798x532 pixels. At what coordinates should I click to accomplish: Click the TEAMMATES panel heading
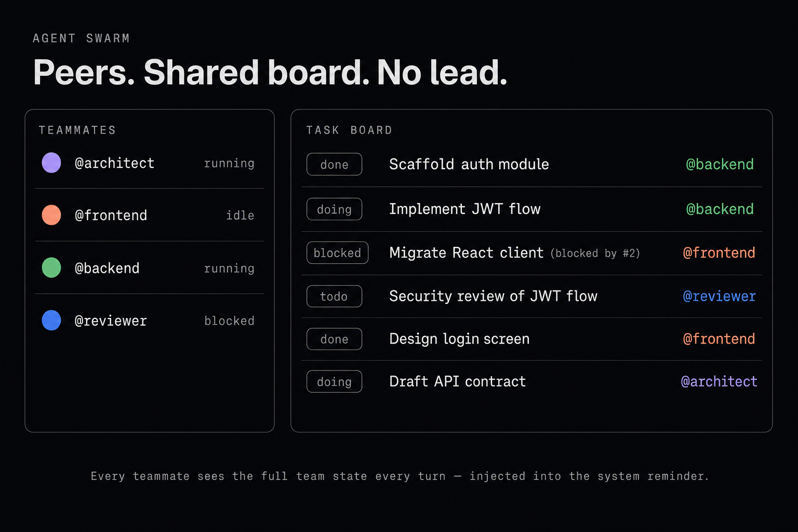77,130
